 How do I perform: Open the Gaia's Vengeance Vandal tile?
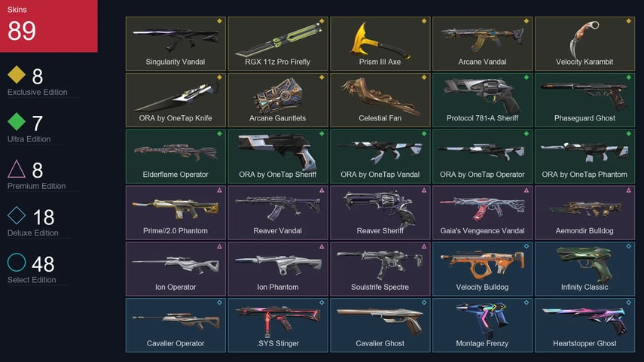(482, 212)
